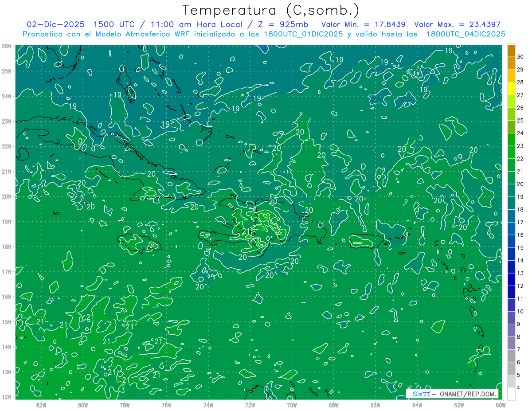Click the '12N' latitude axis label
This screenshot has width=532, height=411.
7,397
